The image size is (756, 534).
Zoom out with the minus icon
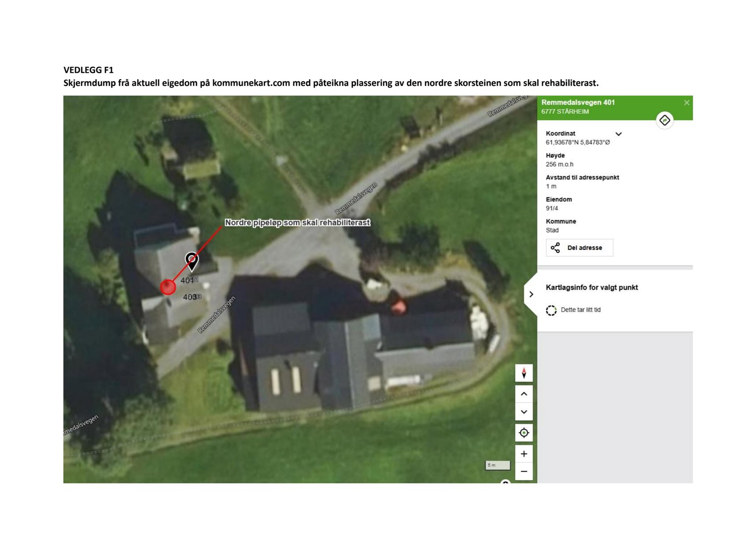click(523, 471)
